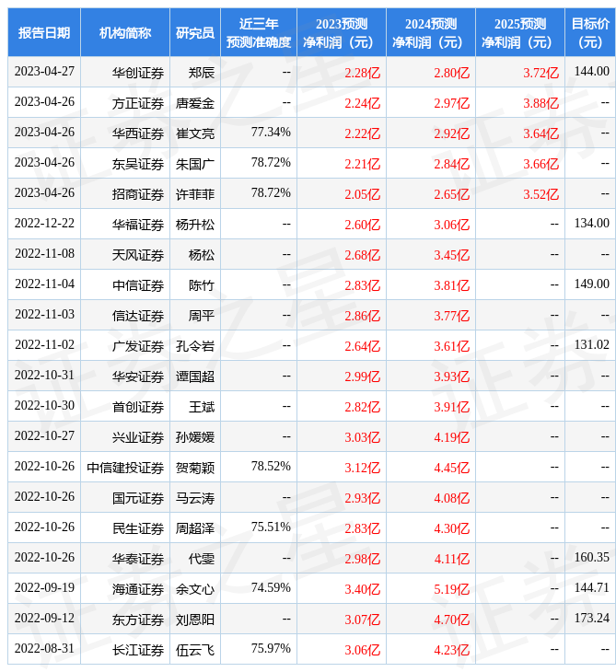Click the 5.19亿 forecast value
Image resolution: width=616 pixels, height=672 pixels.
tap(452, 590)
